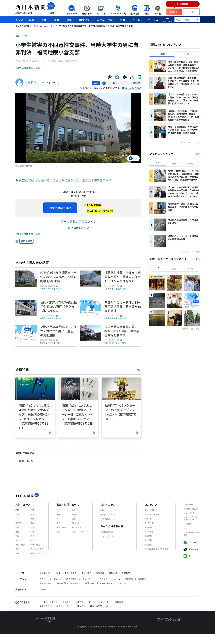Share the article on Threads
215x644 pixels.
110,78
